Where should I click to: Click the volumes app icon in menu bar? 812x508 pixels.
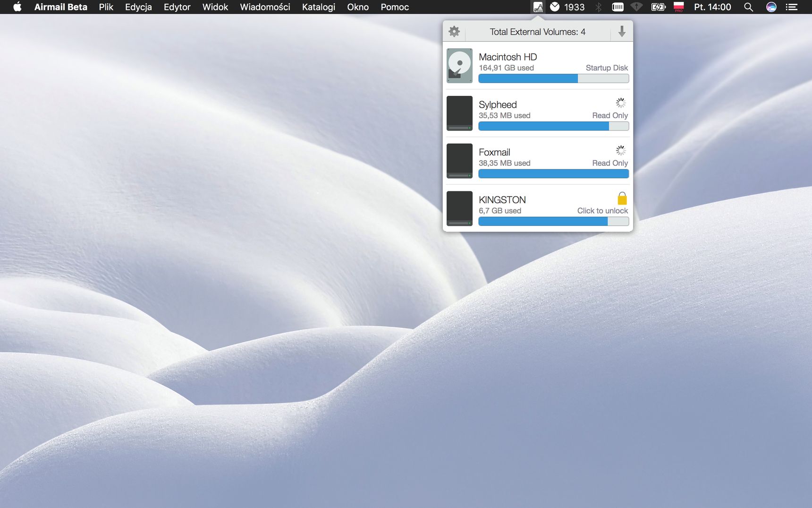[x=538, y=7]
